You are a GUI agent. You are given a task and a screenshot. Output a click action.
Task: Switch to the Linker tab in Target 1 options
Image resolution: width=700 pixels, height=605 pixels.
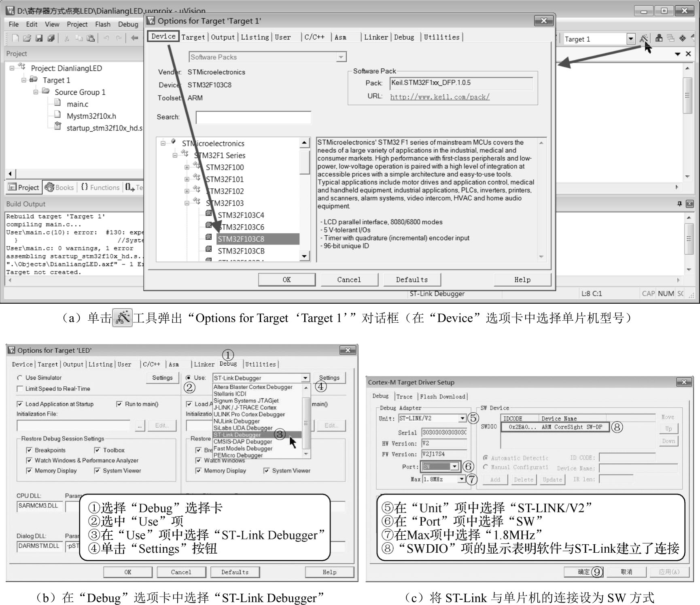click(376, 37)
